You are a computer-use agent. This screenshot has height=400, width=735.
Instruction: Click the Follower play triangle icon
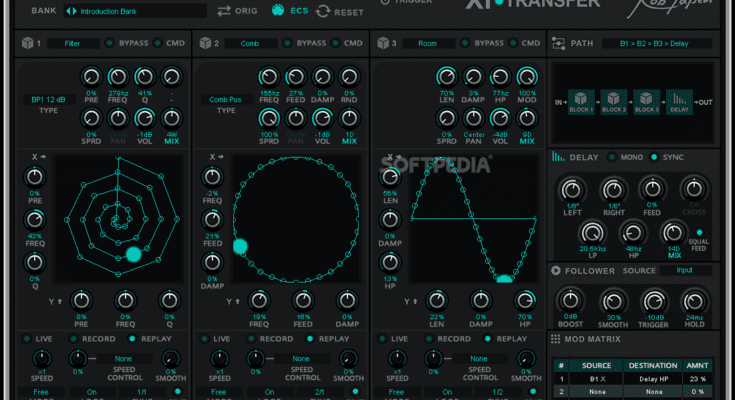556,270
